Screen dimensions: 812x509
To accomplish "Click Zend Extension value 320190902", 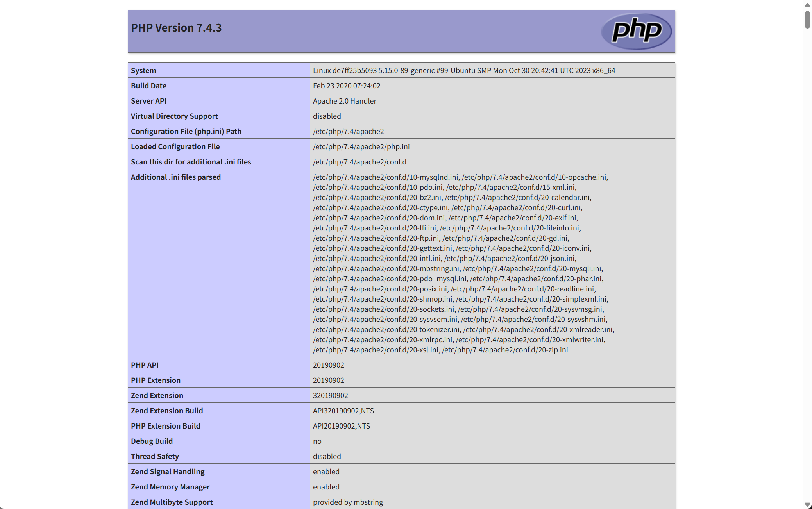I will 330,395.
